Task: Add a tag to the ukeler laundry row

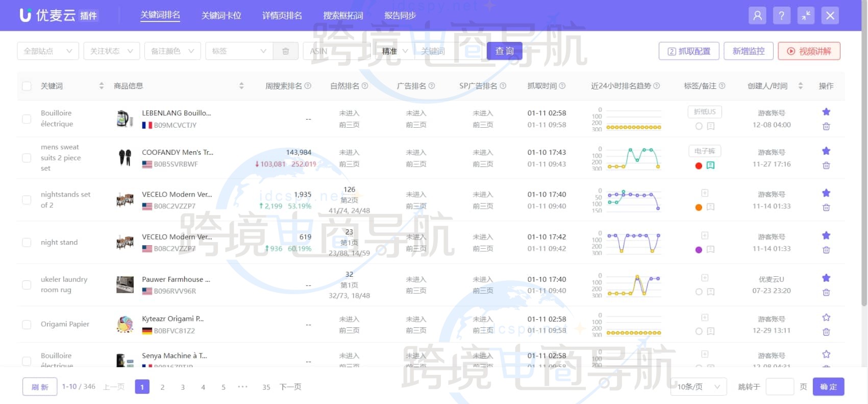Action: (705, 278)
